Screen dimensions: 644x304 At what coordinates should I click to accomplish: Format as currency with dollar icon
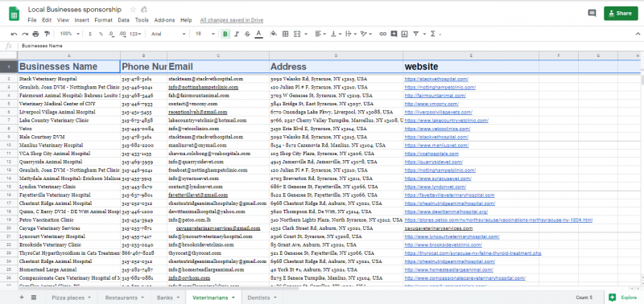[90, 34]
